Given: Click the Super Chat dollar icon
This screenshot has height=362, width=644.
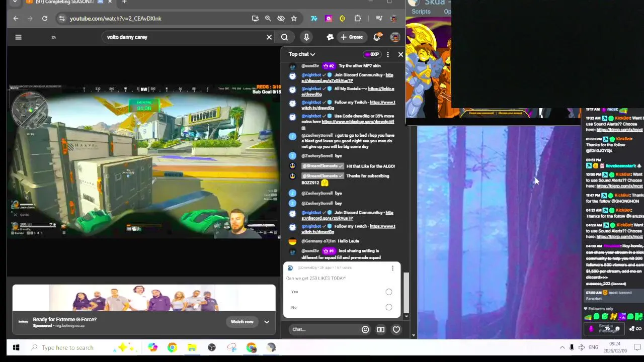Looking at the screenshot, I should pos(381,330).
